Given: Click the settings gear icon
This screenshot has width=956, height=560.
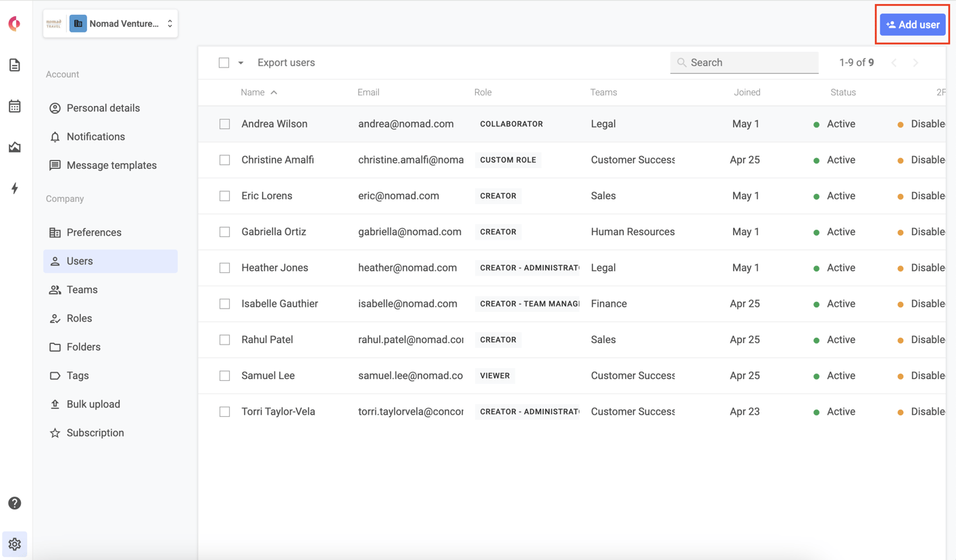Looking at the screenshot, I should click(15, 544).
